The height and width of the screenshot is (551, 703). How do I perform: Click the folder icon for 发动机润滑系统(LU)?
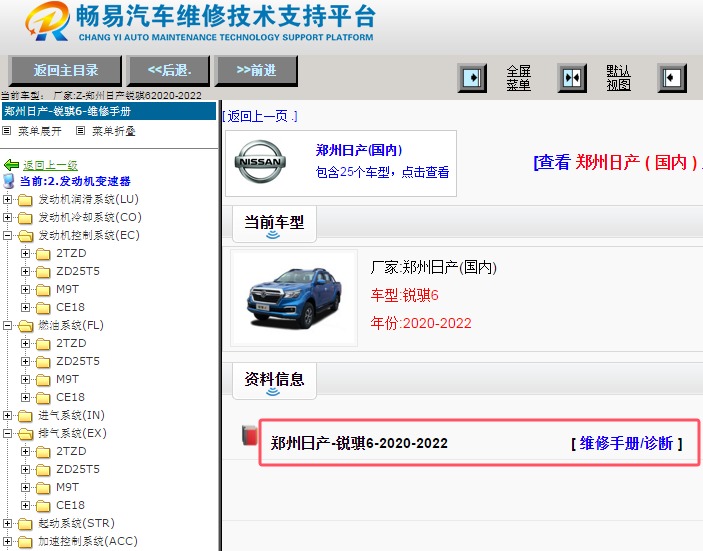[25, 200]
